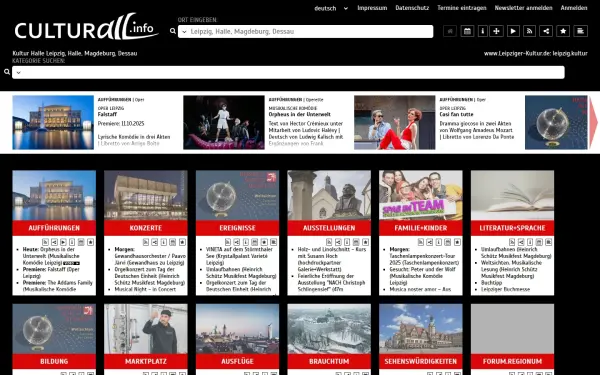The height and width of the screenshot is (375, 600).
Task: Click info icon in Literatur+Sprache card
Action: 530,242
